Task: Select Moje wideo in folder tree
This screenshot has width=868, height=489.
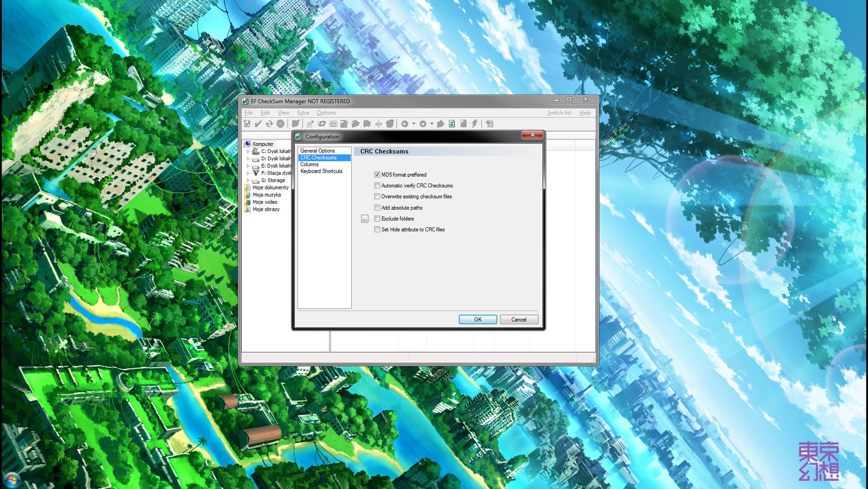Action: (x=265, y=202)
